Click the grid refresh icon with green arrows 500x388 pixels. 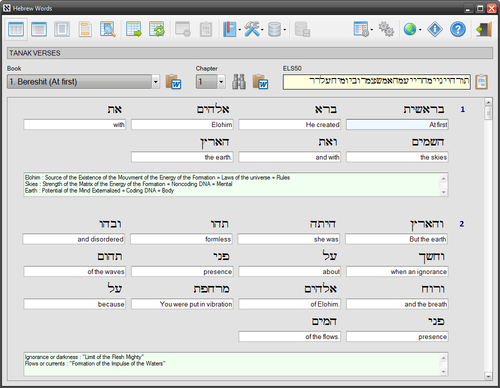coord(157,30)
